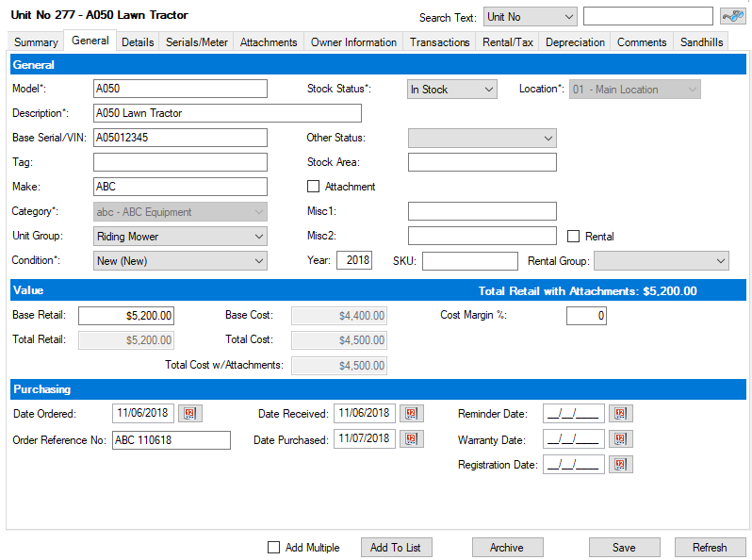Expand the Unit Group dropdown

[181, 236]
